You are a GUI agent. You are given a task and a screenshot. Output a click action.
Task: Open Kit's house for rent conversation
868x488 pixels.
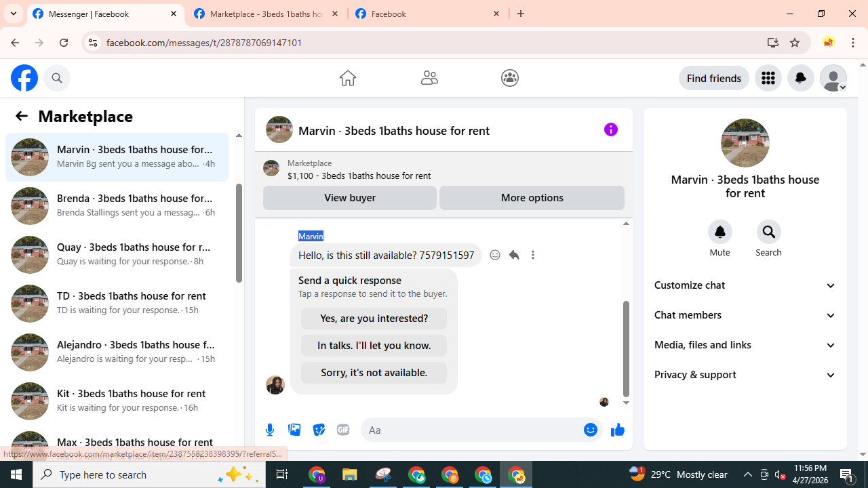117,401
